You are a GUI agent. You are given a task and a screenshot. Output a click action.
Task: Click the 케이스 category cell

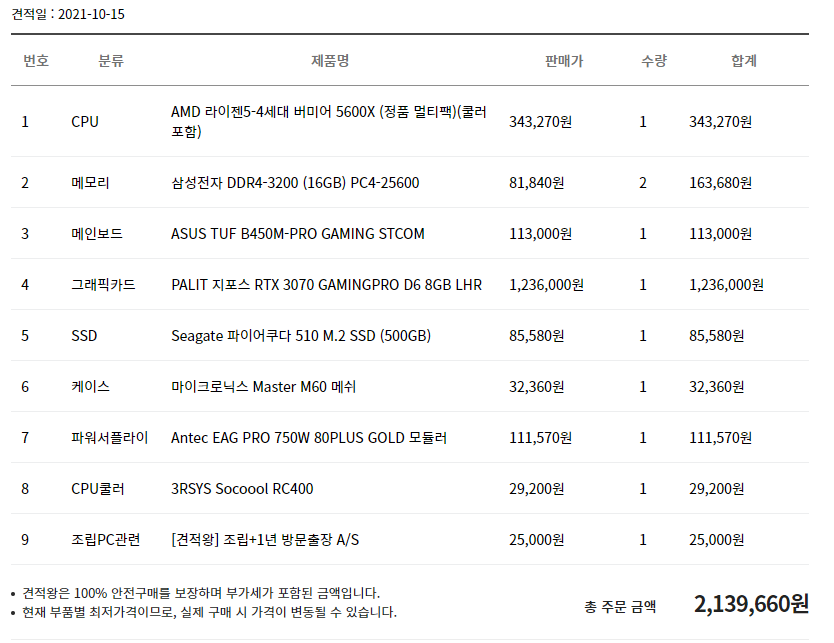[x=90, y=387]
